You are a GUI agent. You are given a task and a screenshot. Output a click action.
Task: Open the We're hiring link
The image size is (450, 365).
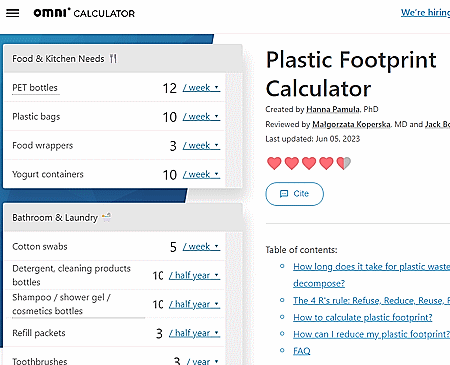(425, 13)
